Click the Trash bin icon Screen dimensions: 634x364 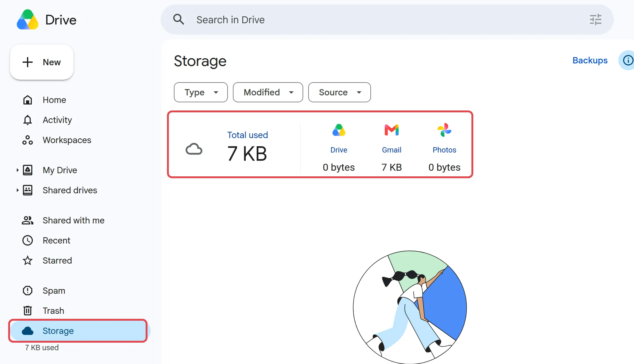[x=28, y=311]
